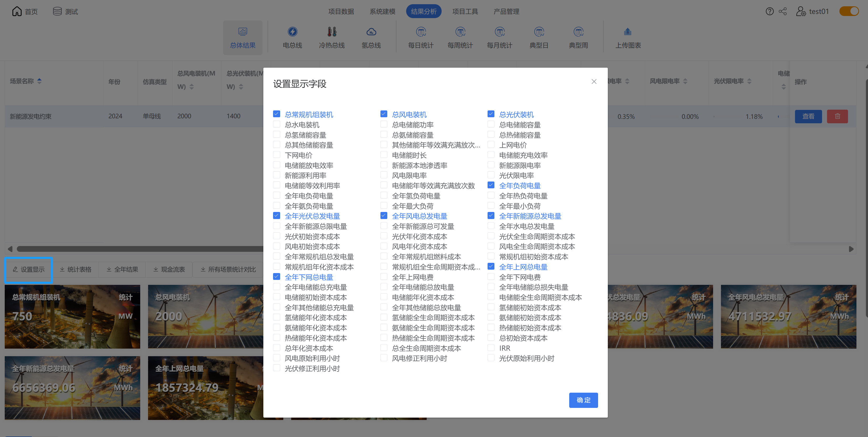Click the blue 查看 view button

(x=808, y=116)
